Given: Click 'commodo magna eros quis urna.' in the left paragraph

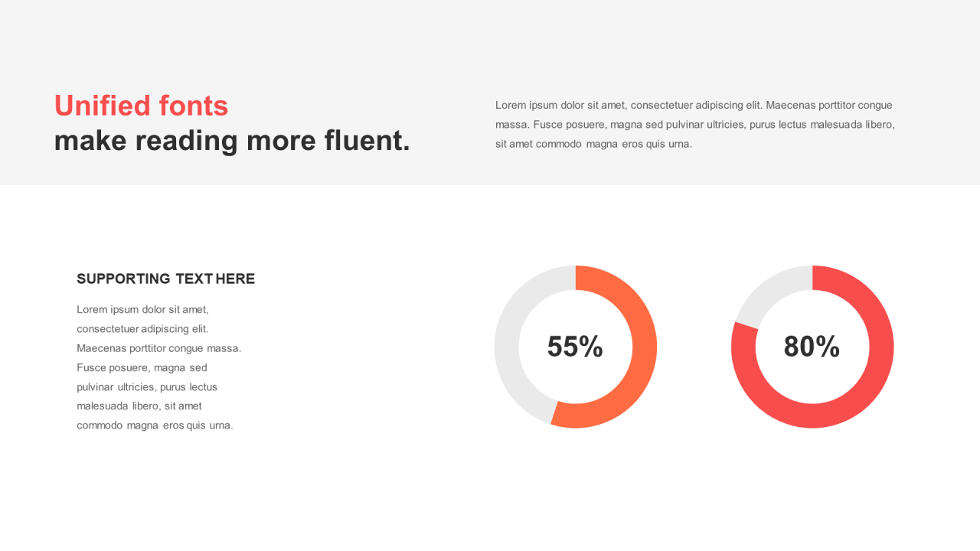Looking at the screenshot, I should coord(155,425).
